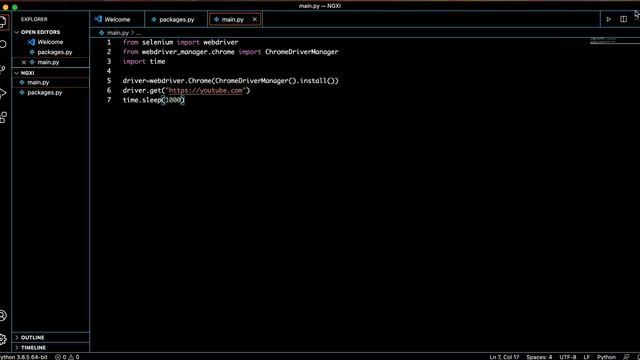
Task: Select Python 3.8.5 64-bit interpreter status
Action: click(x=23, y=357)
